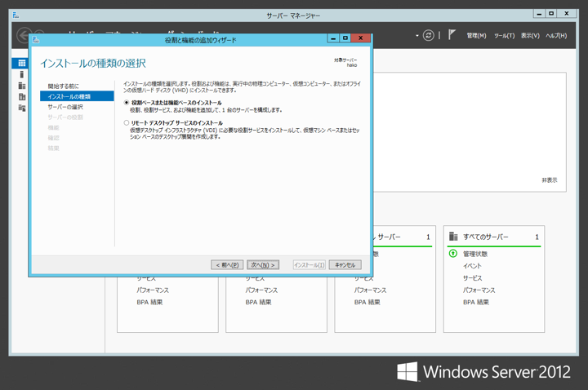
Task: Click the インストールの種類の選択 wizard heading
Action: point(93,64)
